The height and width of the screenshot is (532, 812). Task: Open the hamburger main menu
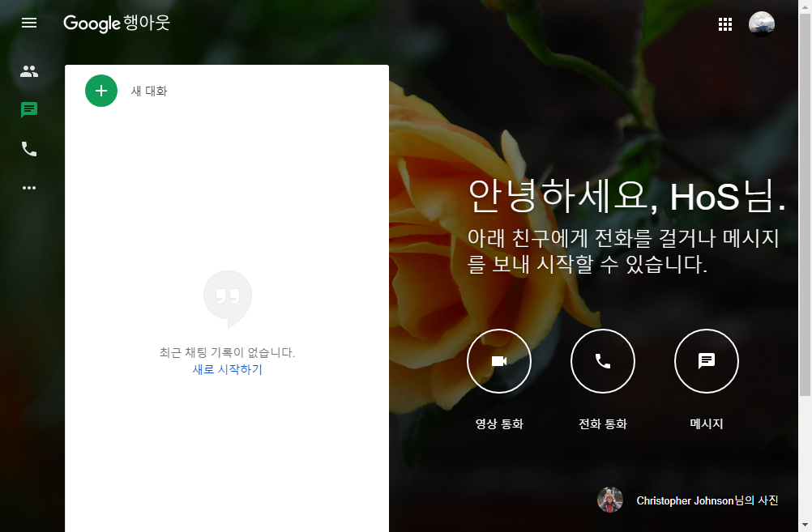29,23
